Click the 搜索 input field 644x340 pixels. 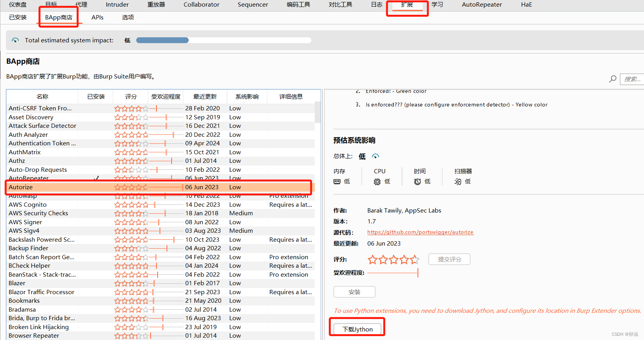tap(632, 79)
